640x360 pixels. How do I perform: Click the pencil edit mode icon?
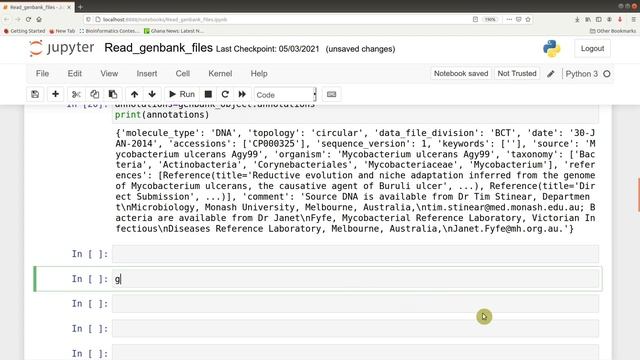pos(551,74)
